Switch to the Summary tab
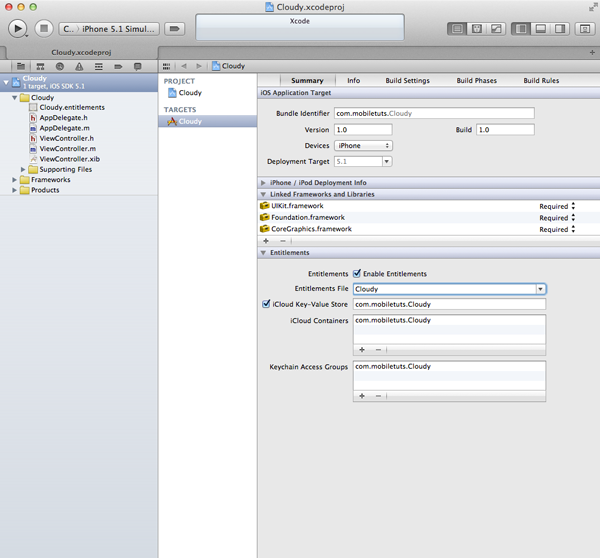The height and width of the screenshot is (558, 600). pos(307,80)
